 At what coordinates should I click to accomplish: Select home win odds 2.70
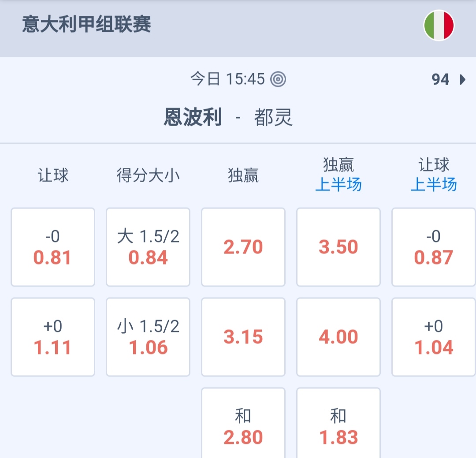243,247
